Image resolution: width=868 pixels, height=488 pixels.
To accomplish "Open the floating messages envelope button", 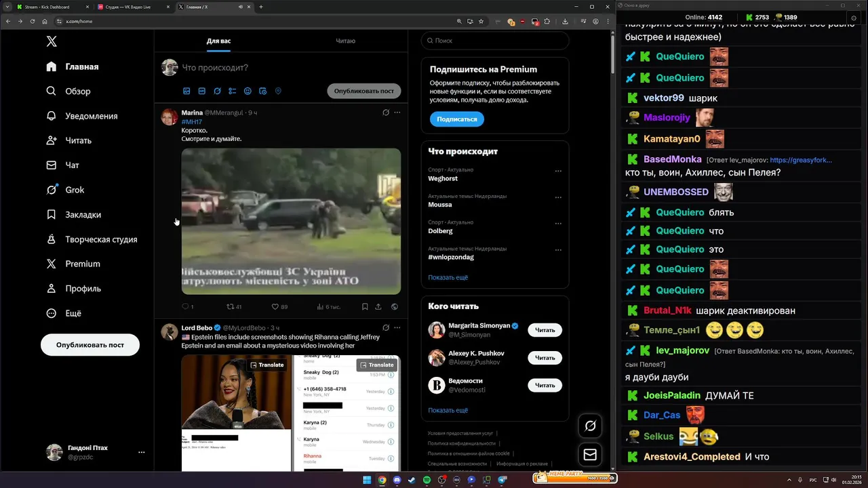I will tap(590, 455).
